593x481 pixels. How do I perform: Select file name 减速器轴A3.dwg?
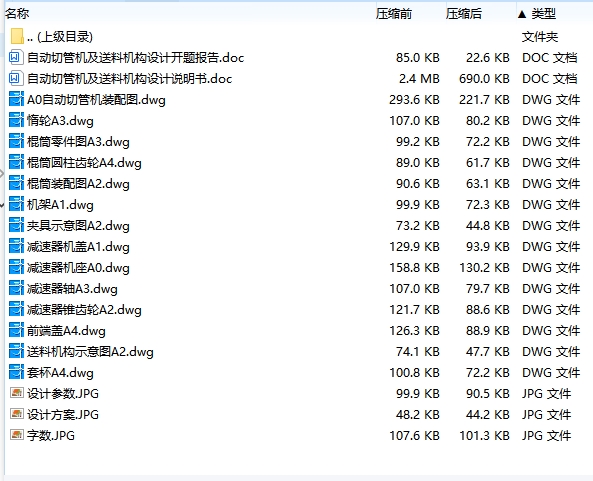72,289
